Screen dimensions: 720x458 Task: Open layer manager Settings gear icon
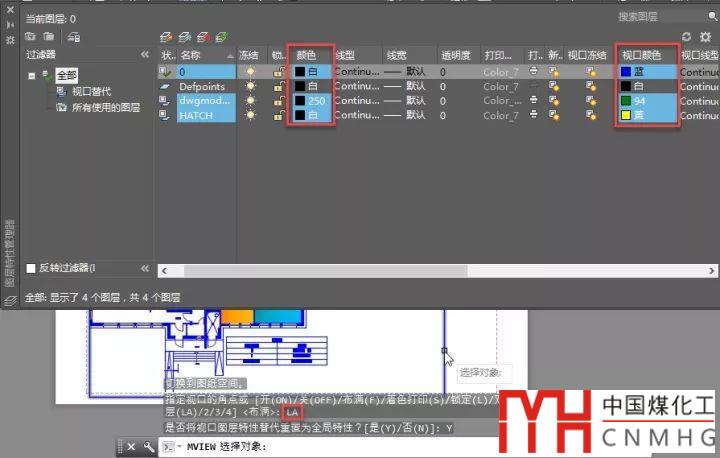click(705, 37)
